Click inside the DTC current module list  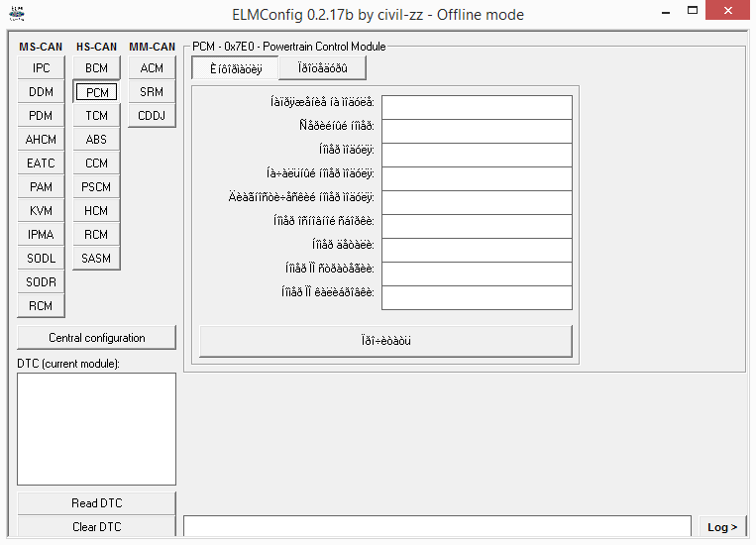pos(96,428)
